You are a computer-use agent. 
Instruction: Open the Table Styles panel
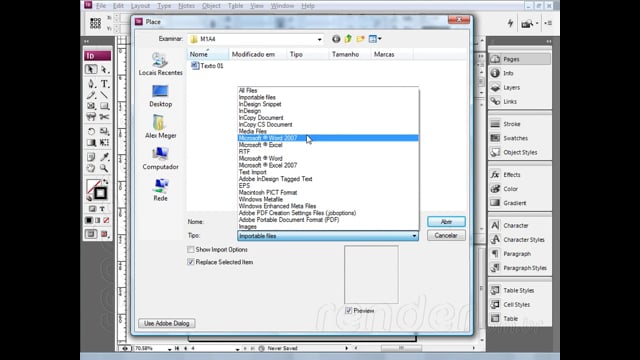[520, 290]
